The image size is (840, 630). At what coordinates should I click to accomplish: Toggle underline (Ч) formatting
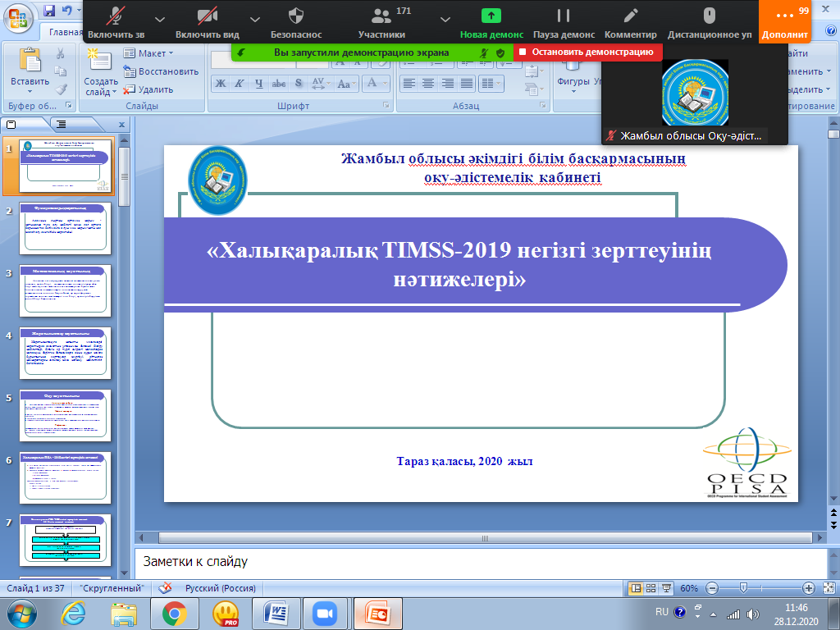pos(258,84)
